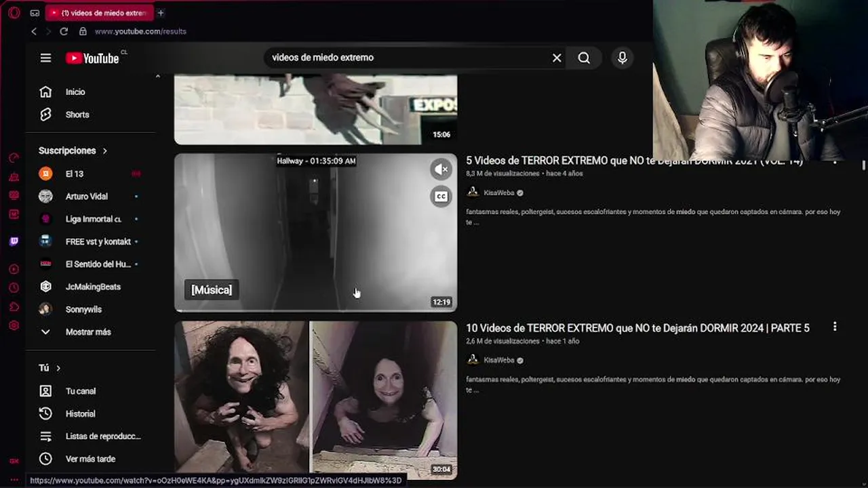View site info via padlock icon
The height and width of the screenshot is (488, 868).
(83, 31)
